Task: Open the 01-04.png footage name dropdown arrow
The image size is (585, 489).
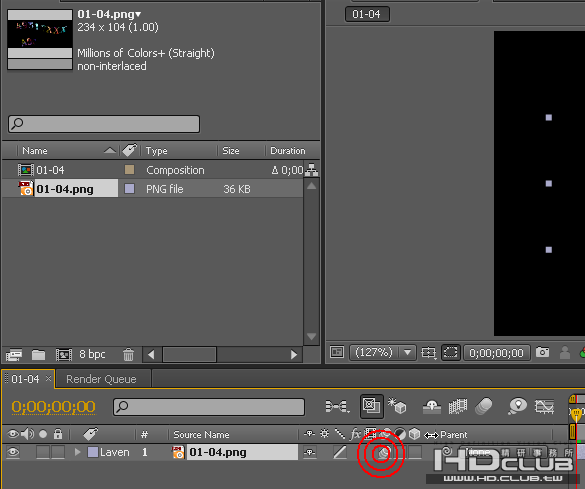Action: tap(138, 15)
